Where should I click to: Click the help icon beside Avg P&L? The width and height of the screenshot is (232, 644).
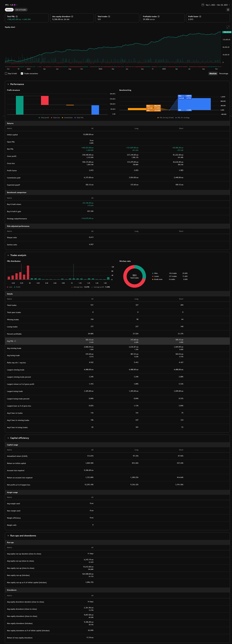pos(15,341)
